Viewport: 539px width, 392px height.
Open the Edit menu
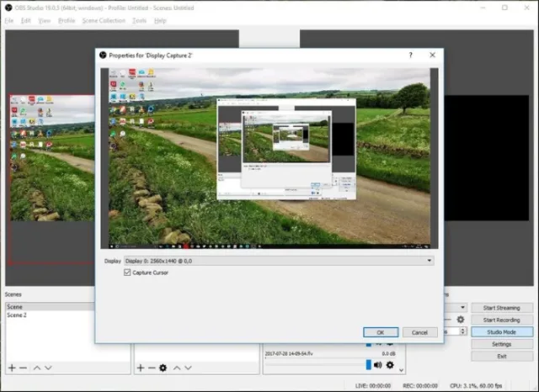coord(26,20)
